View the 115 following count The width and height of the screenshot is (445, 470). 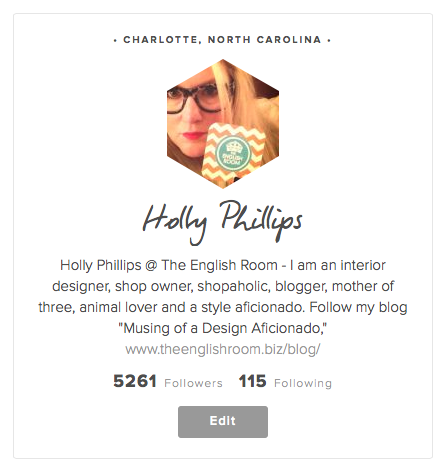(x=252, y=381)
